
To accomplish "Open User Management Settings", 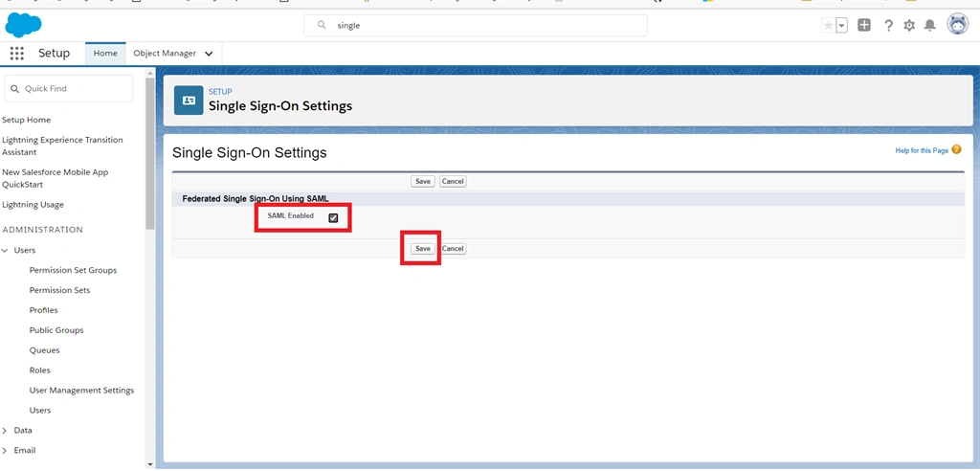I will click(82, 391).
